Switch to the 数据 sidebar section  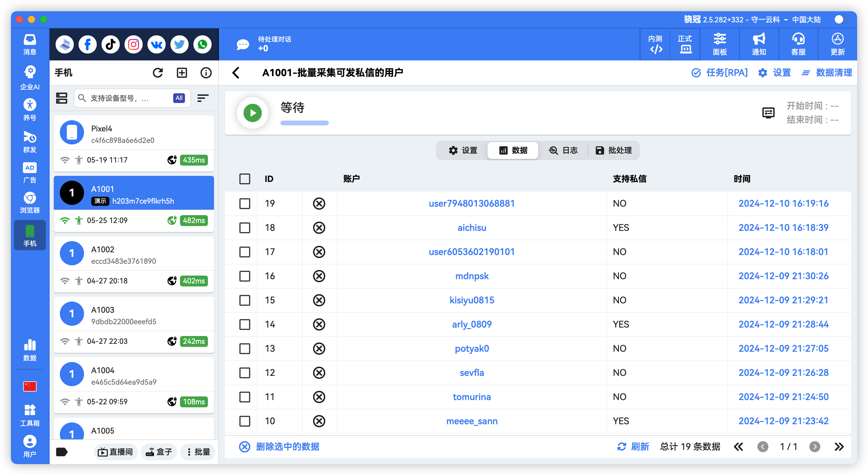(30, 349)
